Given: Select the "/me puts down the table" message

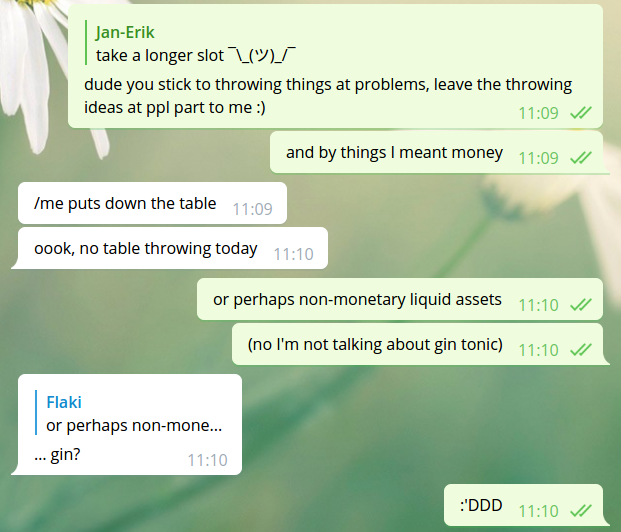Looking at the screenshot, I should [x=125, y=204].
